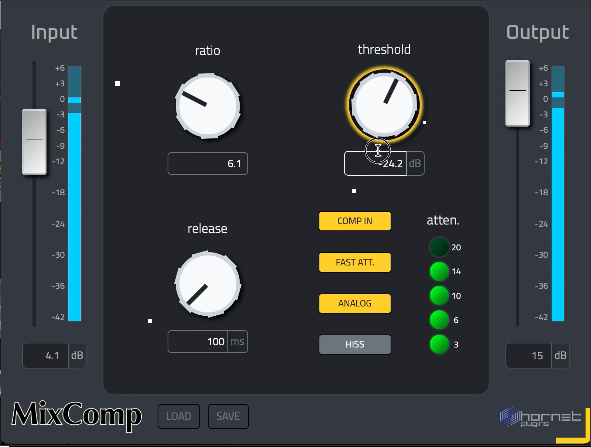Click the 3 dB attenuation LED
The image size is (591, 447).
tap(439, 344)
